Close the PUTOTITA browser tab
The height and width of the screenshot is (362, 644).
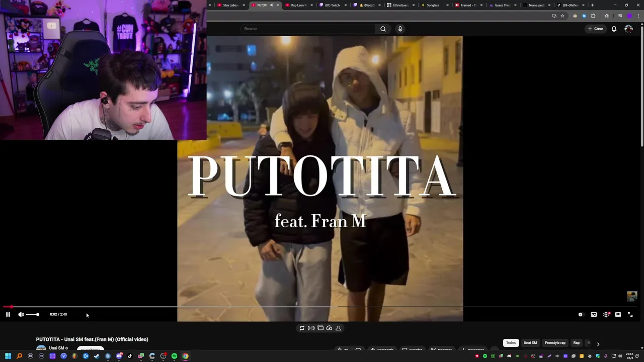pyautogui.click(x=278, y=5)
